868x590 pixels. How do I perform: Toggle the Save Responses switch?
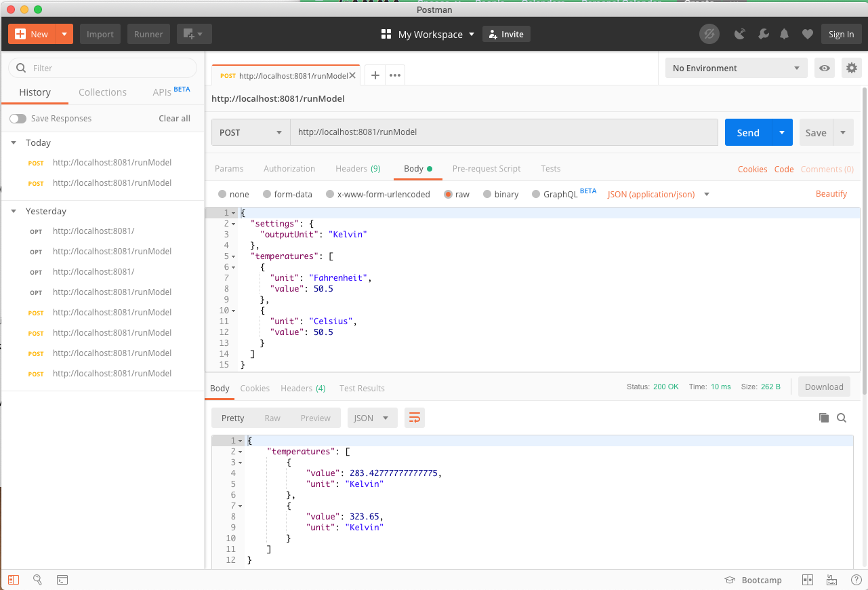18,119
